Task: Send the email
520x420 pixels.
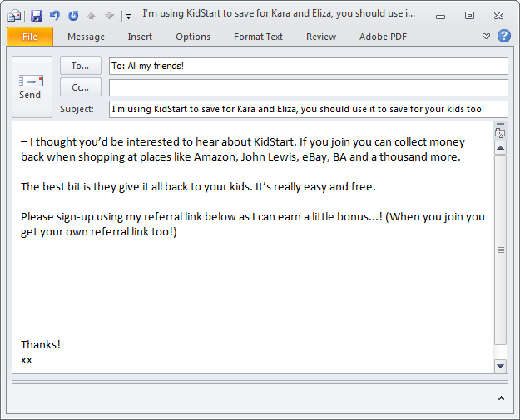Action: pos(32,86)
